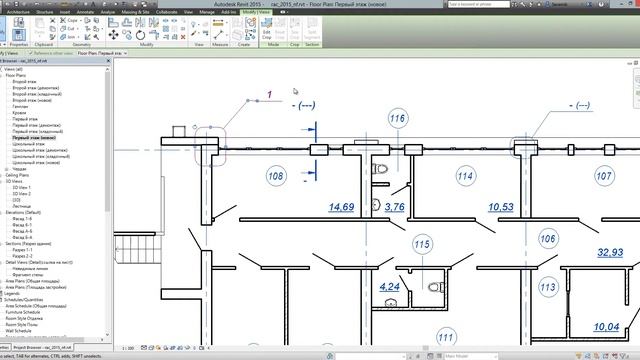Open the Collaborate ribbon tab
Screen dimensions: 640x360
(167, 12)
